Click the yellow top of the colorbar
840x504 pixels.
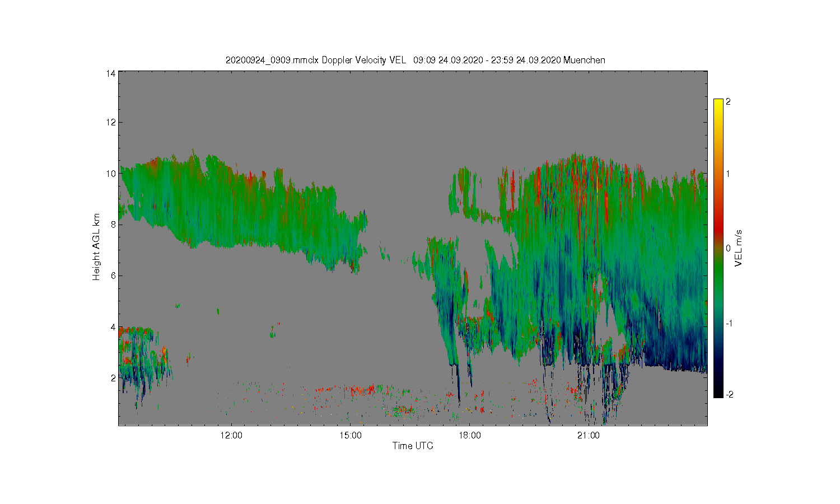718,104
